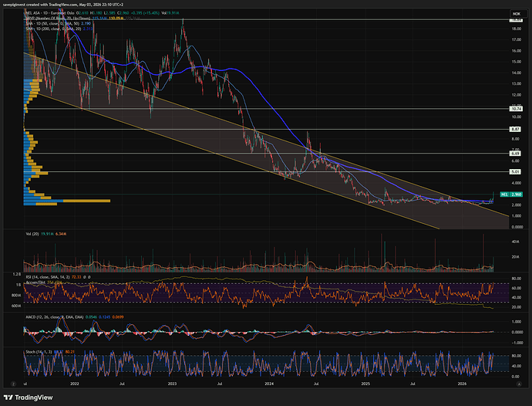Select the SMA 200 indicator legend
Image resolution: width=532 pixels, height=406 pixels.
pos(54,29)
